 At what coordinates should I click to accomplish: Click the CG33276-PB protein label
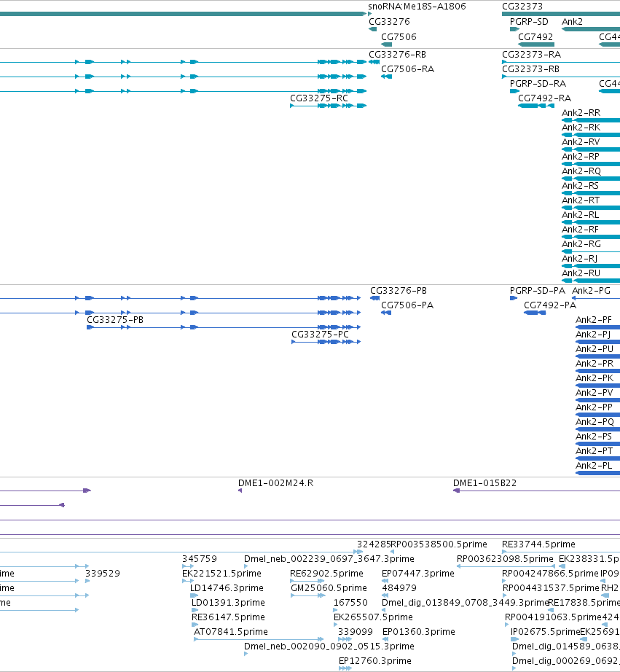coord(399,291)
